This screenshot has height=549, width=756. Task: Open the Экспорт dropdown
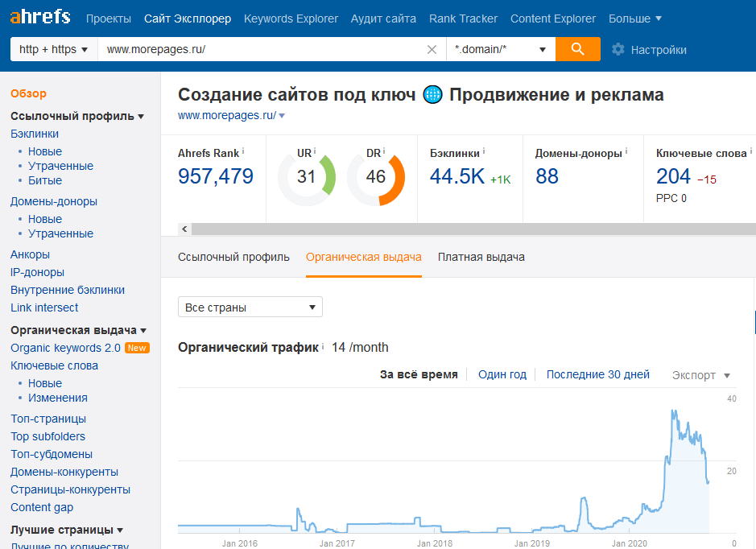tap(701, 375)
